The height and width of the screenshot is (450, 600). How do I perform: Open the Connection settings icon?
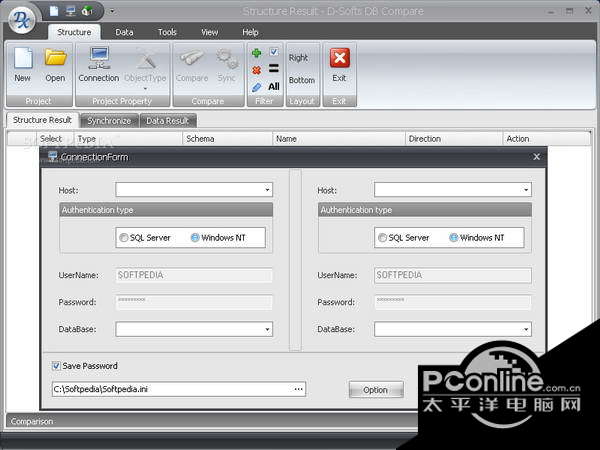[x=99, y=64]
